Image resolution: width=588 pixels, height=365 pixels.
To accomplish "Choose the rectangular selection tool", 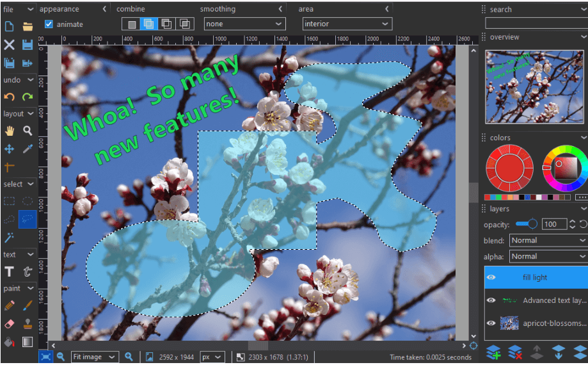I will pos(9,201).
